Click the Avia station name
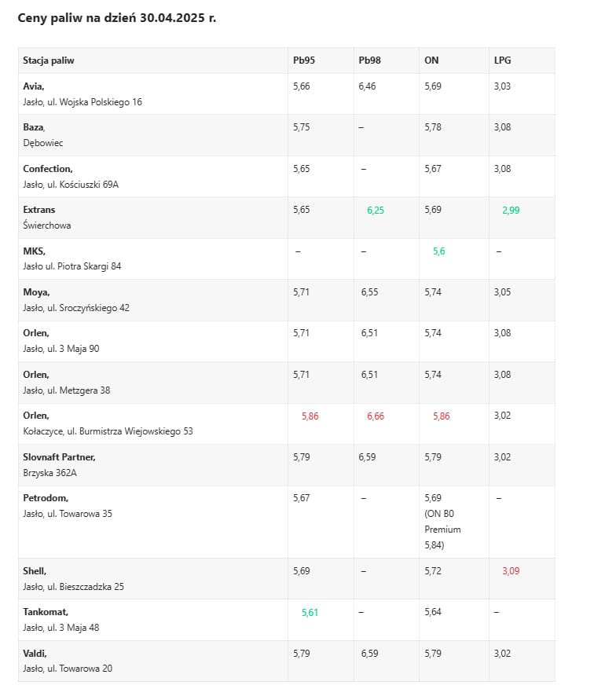The image size is (594, 700). click(34, 86)
